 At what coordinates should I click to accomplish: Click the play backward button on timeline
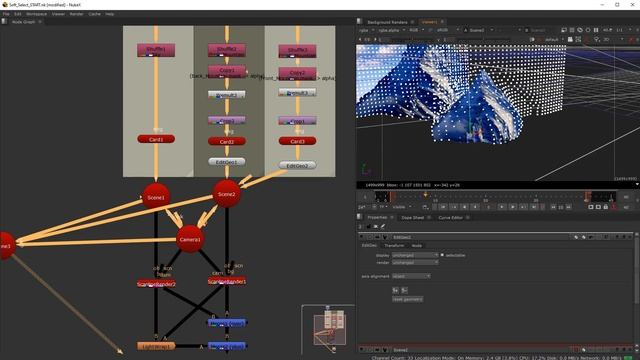point(475,207)
